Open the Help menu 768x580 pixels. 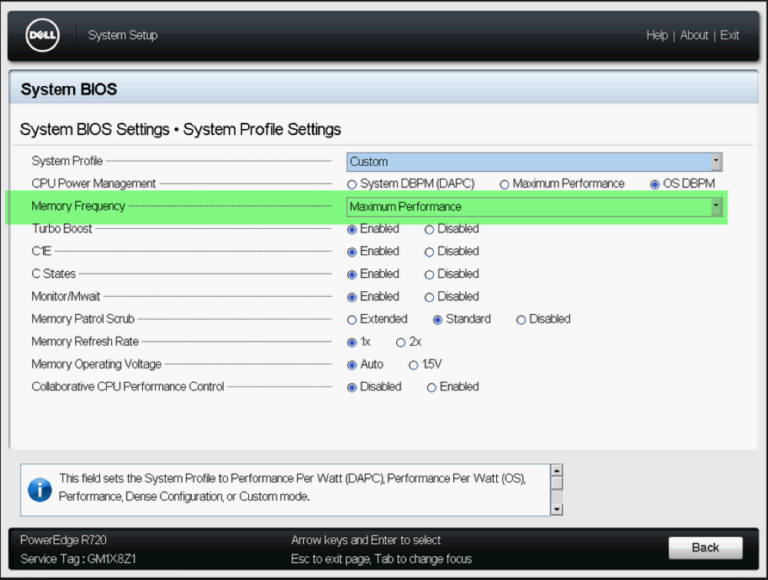(x=657, y=35)
